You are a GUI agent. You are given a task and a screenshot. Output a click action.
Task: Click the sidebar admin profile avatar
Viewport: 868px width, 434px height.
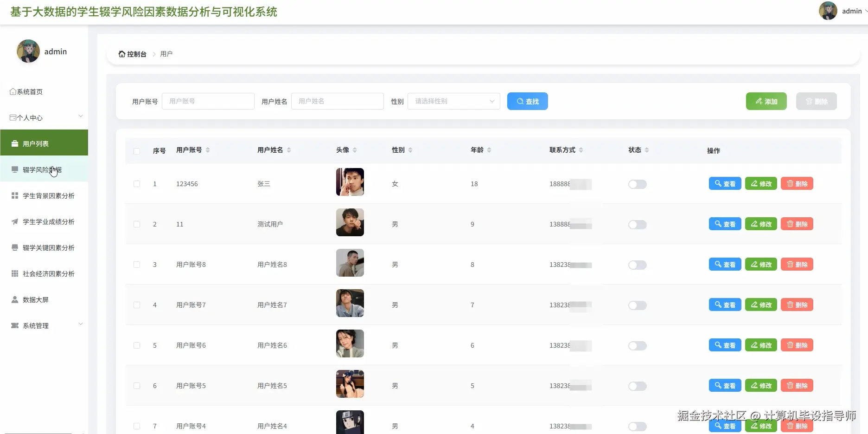(28, 51)
